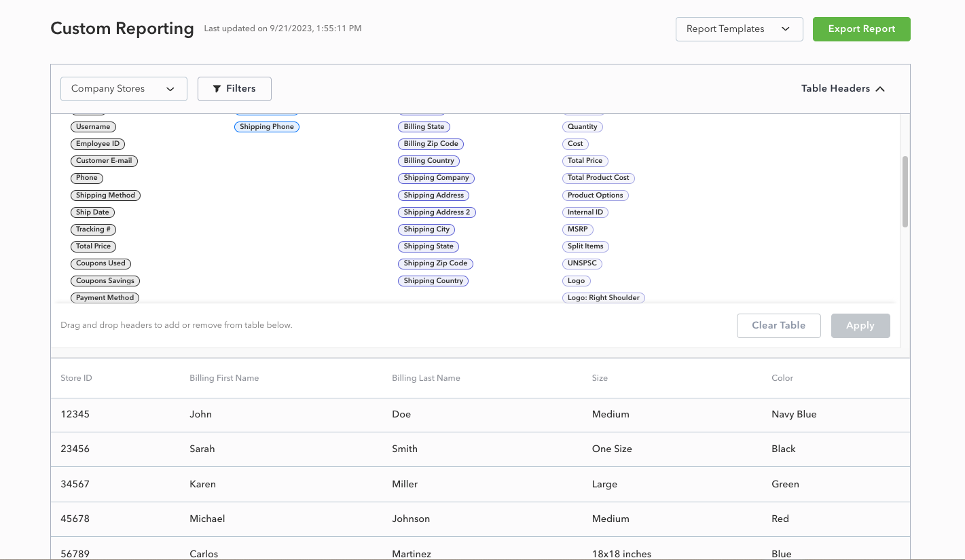Click the last name Miller cell
This screenshot has width=965, height=560.
(405, 485)
